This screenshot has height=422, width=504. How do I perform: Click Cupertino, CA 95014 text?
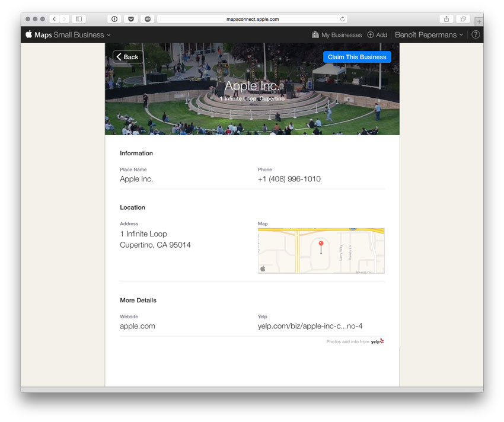[x=155, y=245]
